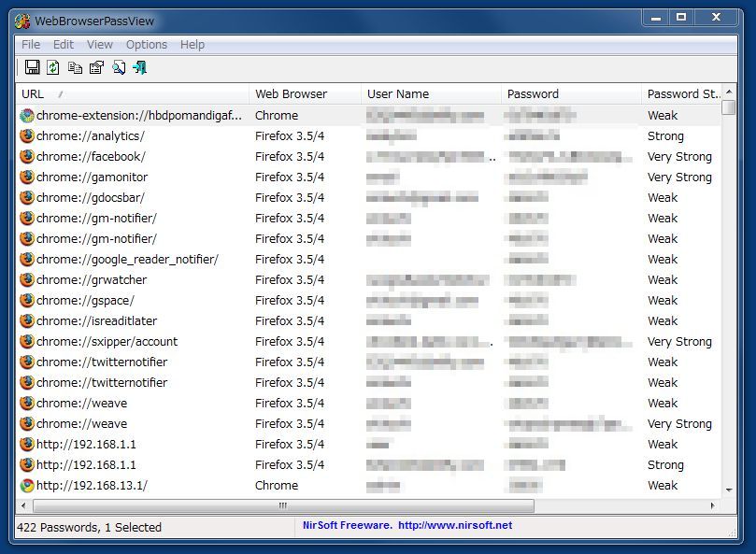Select the chrome://isreaditlater row
Viewport: 756px width, 554px height.
(x=369, y=321)
